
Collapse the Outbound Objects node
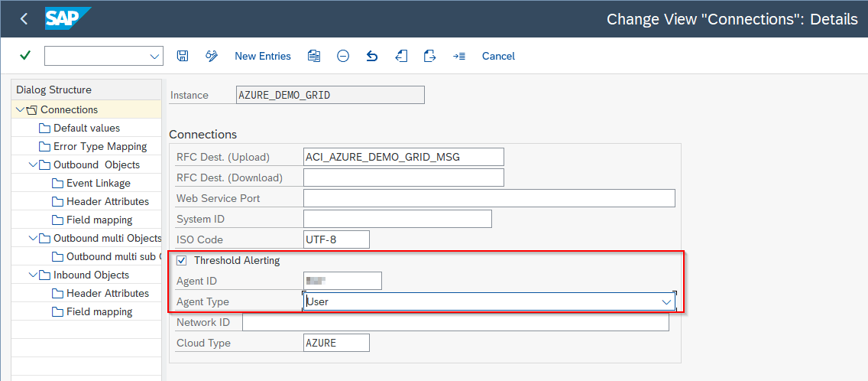coord(33,164)
